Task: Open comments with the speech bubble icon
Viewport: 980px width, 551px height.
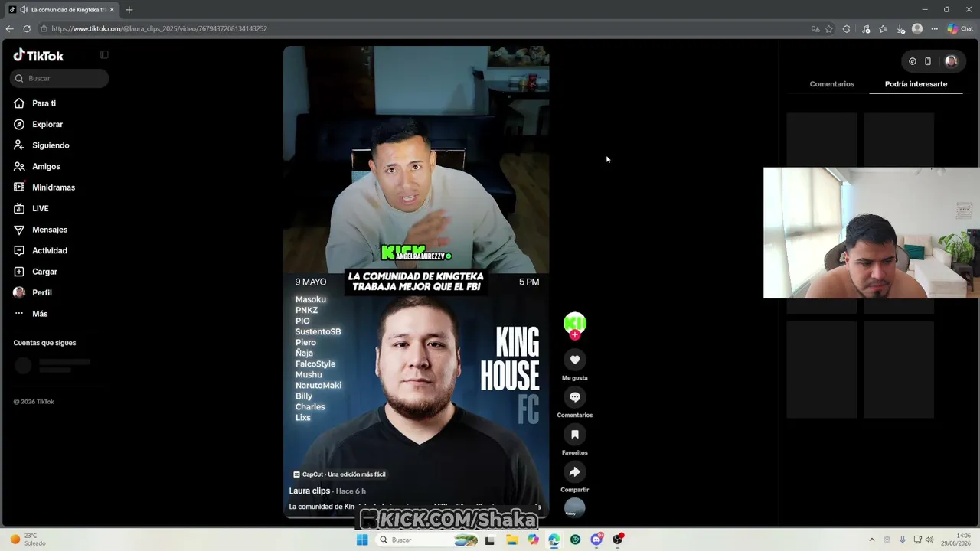Action: [575, 397]
